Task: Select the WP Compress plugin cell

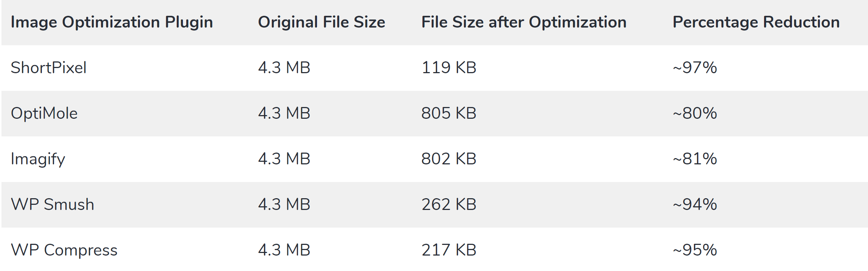Action: (64, 250)
